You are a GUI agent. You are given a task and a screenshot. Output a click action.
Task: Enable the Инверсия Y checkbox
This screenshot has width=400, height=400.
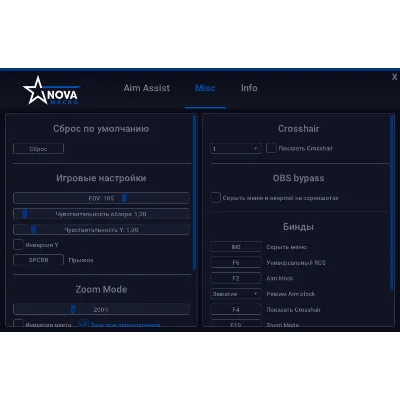(x=18, y=245)
